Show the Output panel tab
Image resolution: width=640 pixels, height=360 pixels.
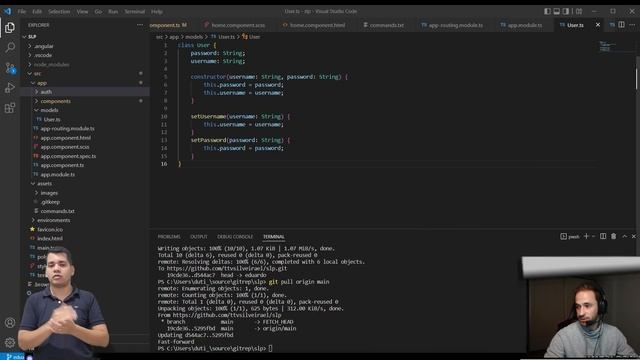199,237
